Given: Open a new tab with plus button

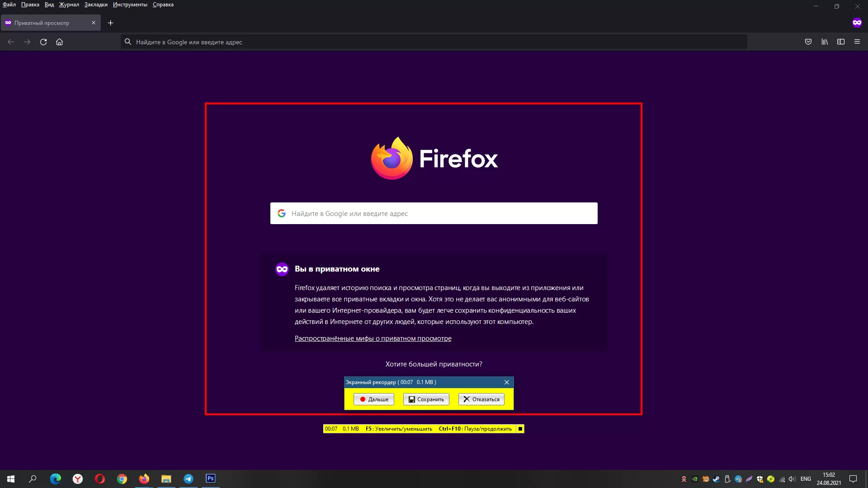Looking at the screenshot, I should pos(110,23).
